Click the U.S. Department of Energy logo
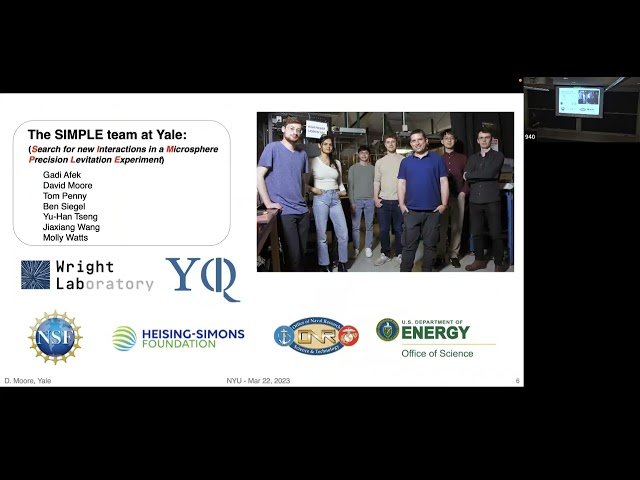The image size is (640, 480). coord(436,338)
